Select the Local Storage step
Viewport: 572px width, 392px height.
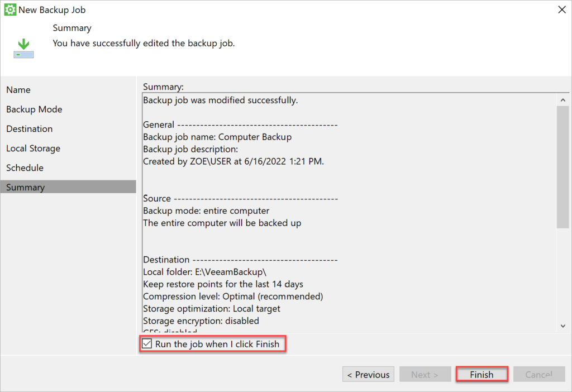[33, 148]
